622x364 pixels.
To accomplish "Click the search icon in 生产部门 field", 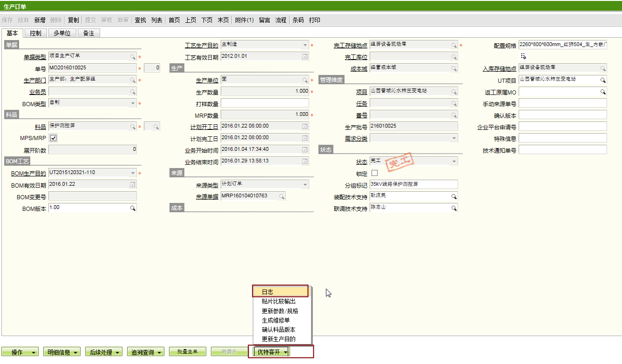I will point(133,80).
